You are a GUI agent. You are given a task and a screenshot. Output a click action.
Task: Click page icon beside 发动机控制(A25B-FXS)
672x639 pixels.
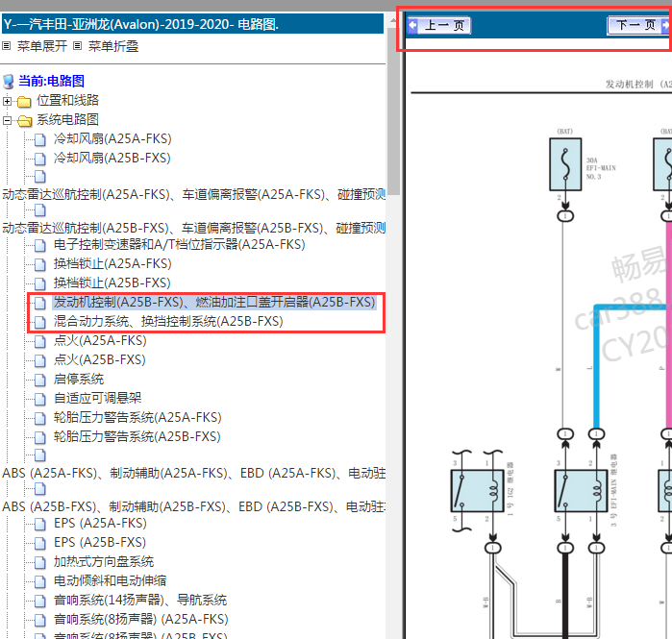point(39,304)
